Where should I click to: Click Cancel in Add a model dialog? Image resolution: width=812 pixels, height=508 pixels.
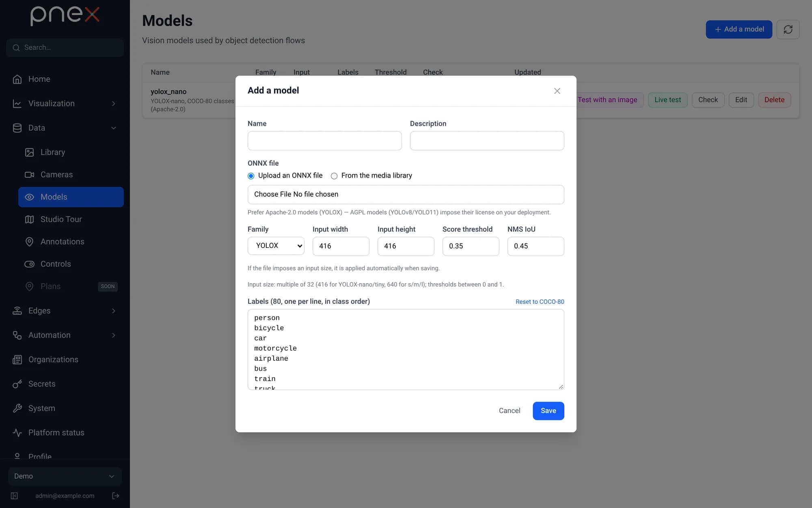click(510, 411)
